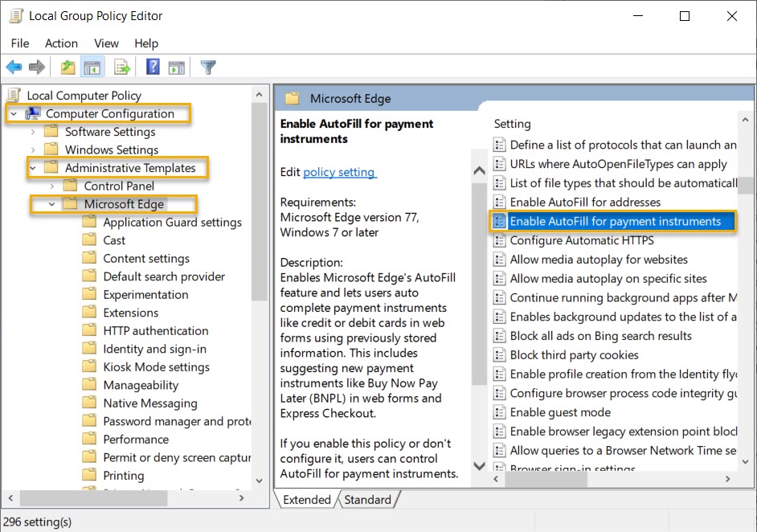Click the down arrow on the settings list scrollbar
This screenshot has width=757, height=532.
point(747,462)
